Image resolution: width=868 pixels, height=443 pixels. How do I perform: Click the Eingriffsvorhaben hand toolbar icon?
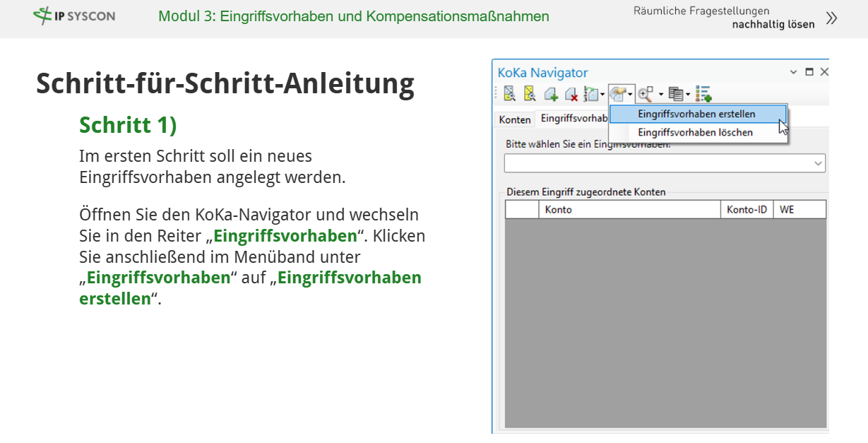[618, 93]
